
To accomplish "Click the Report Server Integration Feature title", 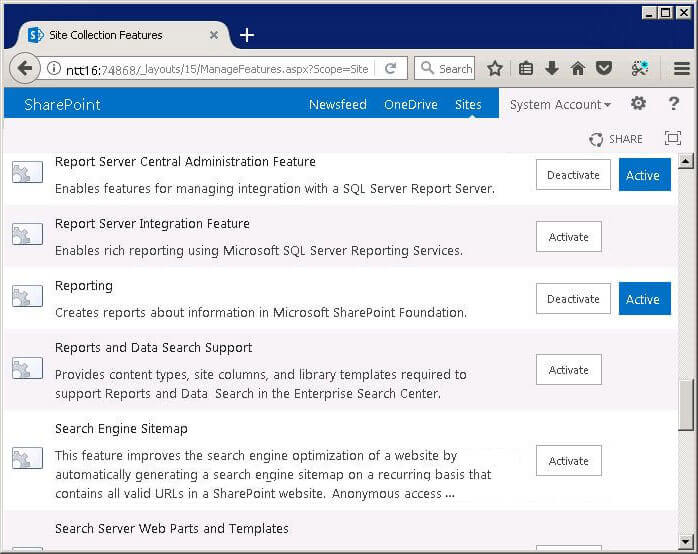I will pos(152,224).
